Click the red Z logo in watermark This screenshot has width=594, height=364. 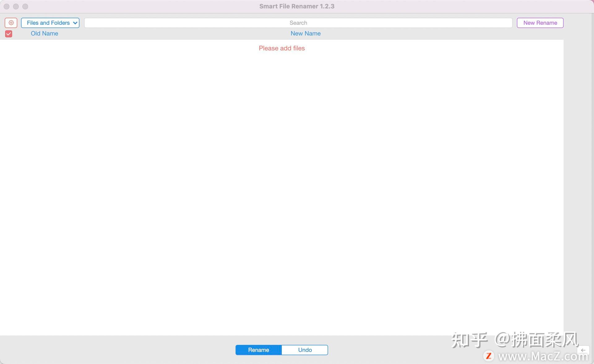489,356
